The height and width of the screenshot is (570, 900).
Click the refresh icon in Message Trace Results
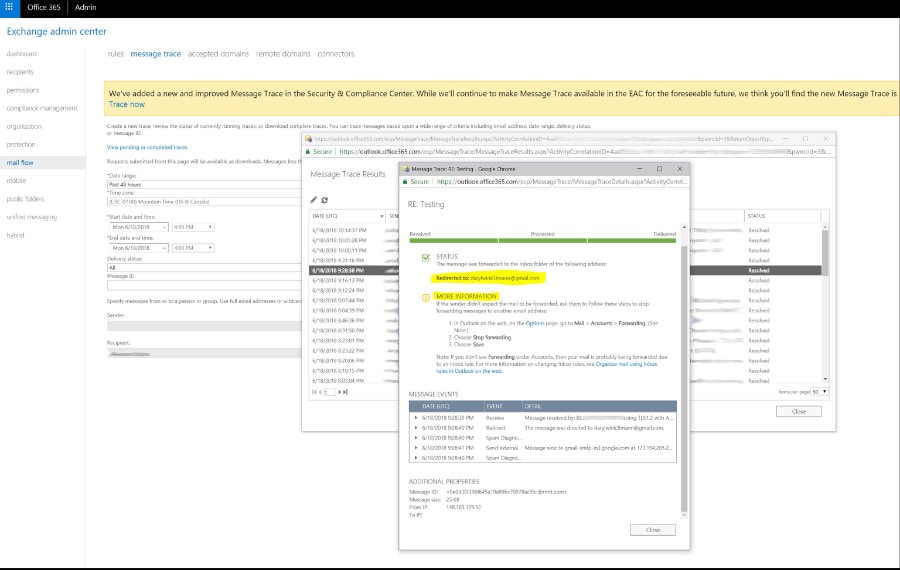[x=324, y=200]
